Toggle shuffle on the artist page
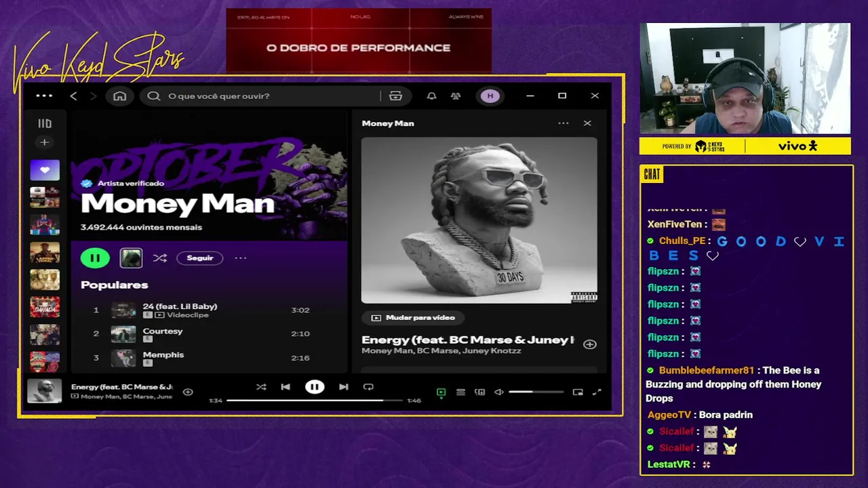The height and width of the screenshot is (488, 868). click(x=160, y=258)
